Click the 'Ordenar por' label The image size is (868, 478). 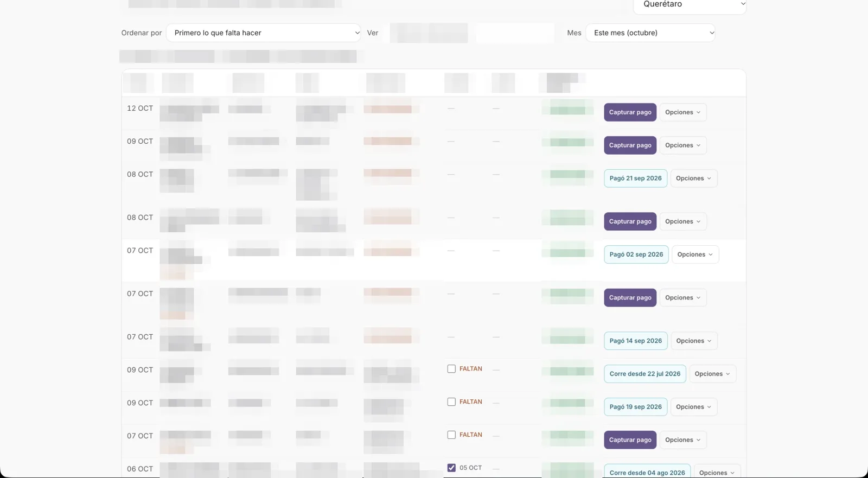(142, 33)
